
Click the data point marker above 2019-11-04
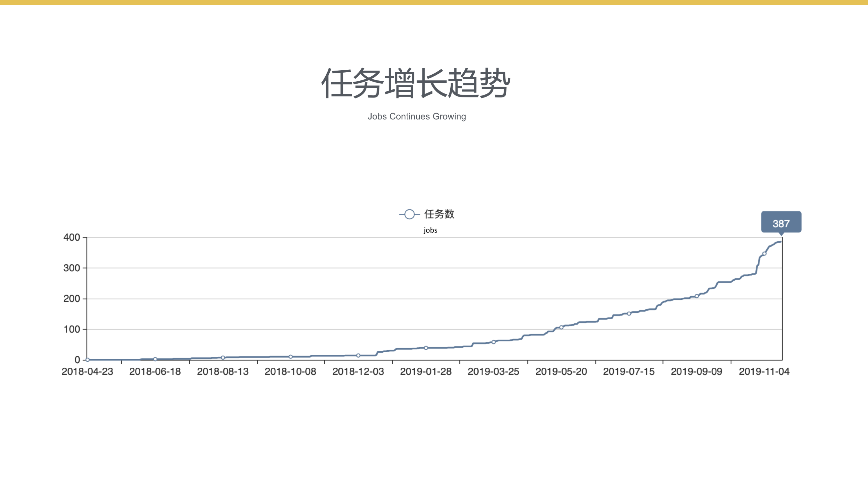[764, 254]
